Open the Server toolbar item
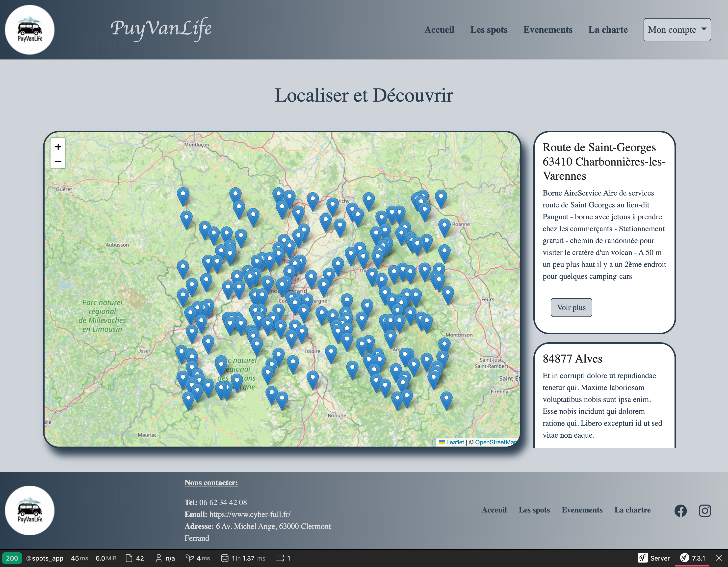The height and width of the screenshot is (567, 728). (x=654, y=558)
